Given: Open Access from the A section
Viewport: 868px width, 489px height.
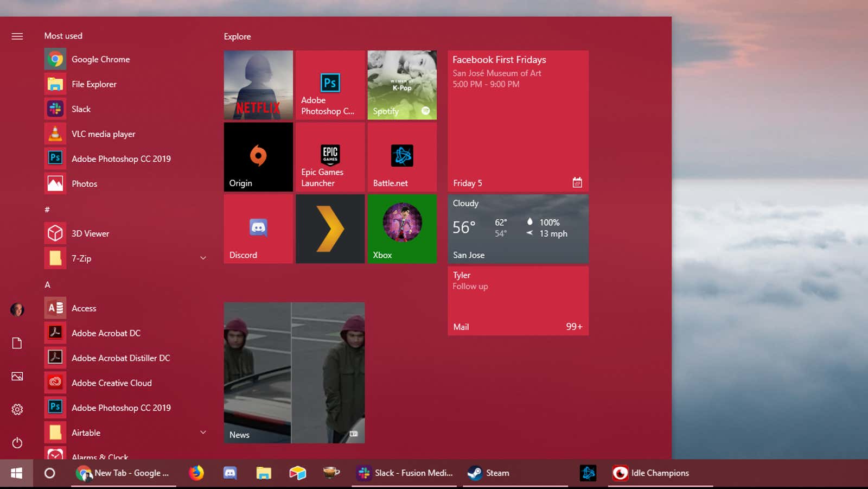Looking at the screenshot, I should point(125,308).
